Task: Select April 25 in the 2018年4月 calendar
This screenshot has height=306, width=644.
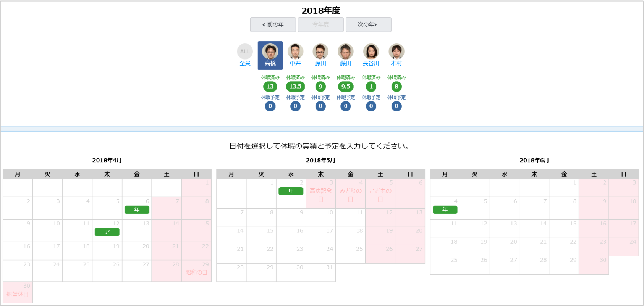Action: coord(77,271)
